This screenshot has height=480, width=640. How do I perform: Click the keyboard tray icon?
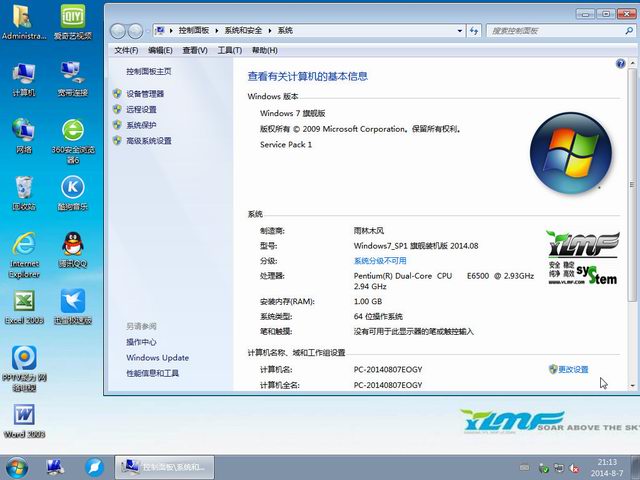click(x=524, y=467)
